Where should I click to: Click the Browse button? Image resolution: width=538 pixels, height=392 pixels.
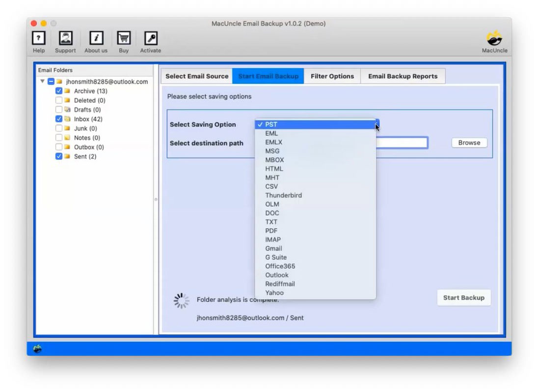468,142
